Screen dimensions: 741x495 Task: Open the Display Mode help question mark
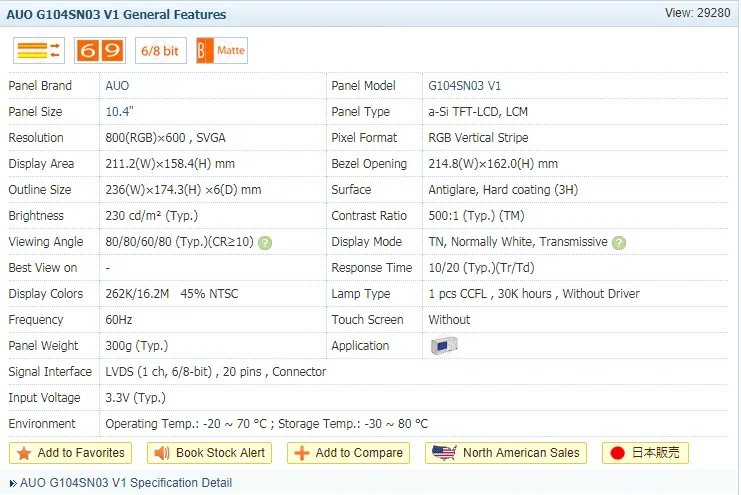619,243
